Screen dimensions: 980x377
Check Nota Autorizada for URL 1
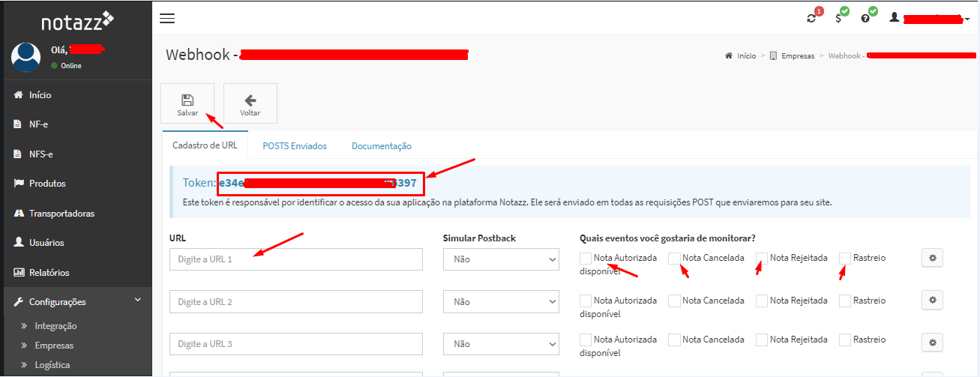(x=586, y=258)
